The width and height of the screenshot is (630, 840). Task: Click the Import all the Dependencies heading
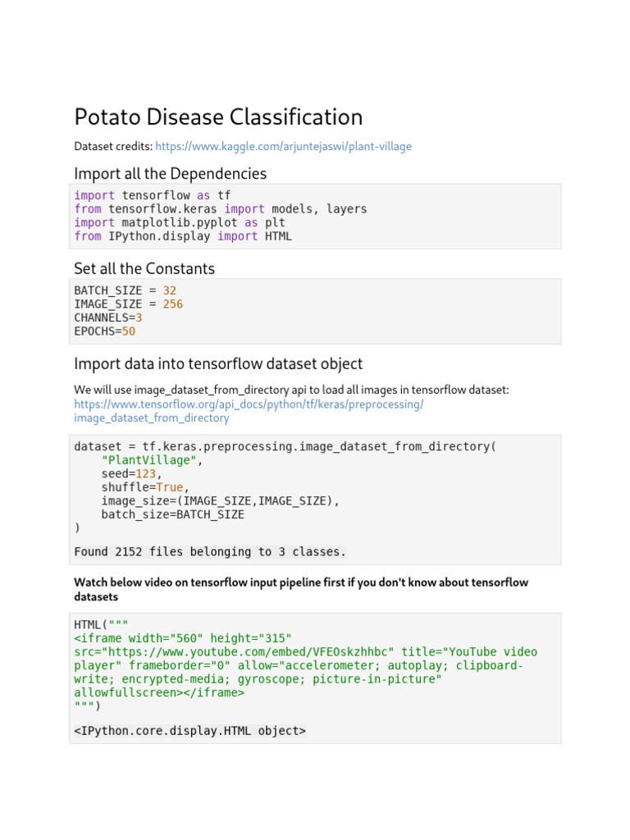(x=170, y=174)
